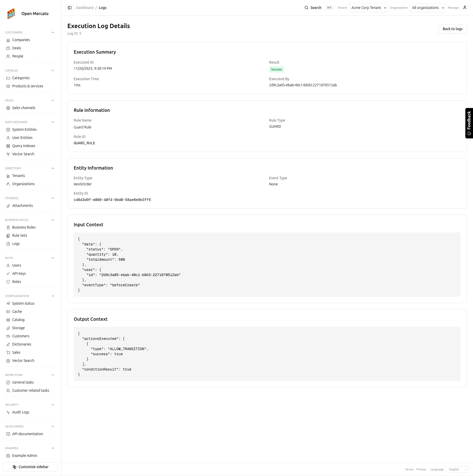Click the Vector Search icon under Data Designer
Image resolution: width=473 pixels, height=476 pixels.
point(8,154)
